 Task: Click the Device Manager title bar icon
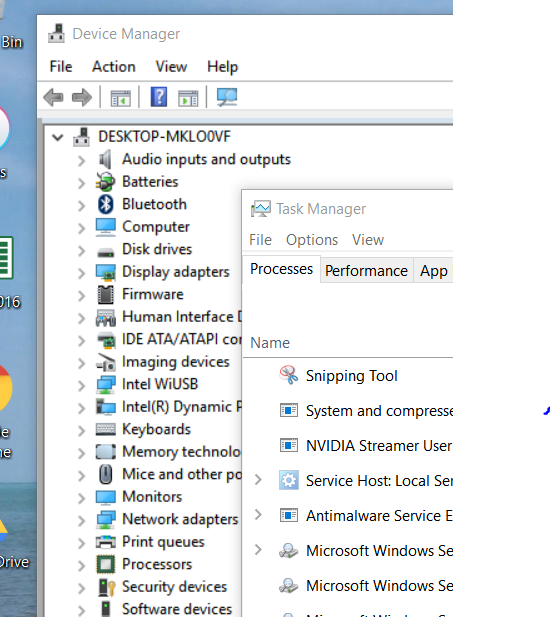pyautogui.click(x=56, y=33)
